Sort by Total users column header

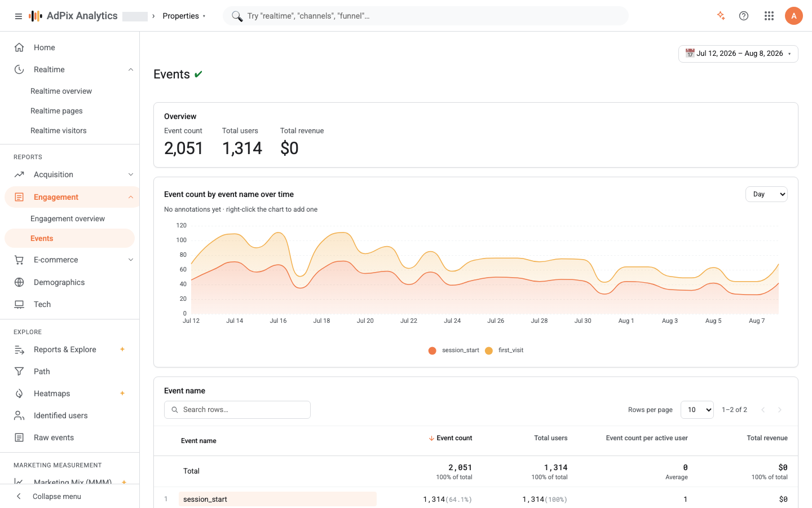551,438
